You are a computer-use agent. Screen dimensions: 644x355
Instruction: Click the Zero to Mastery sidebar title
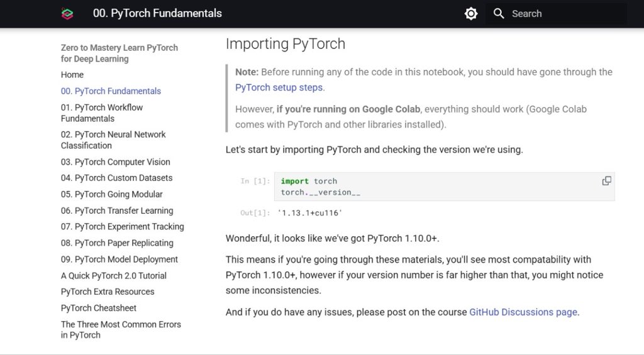click(119, 53)
